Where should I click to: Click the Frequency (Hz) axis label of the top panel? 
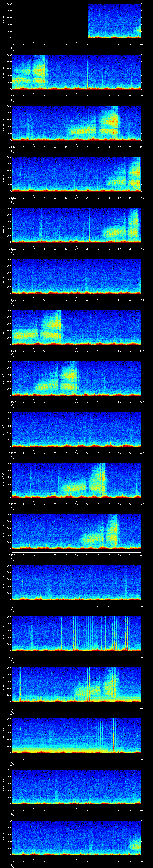[x=4, y=21]
